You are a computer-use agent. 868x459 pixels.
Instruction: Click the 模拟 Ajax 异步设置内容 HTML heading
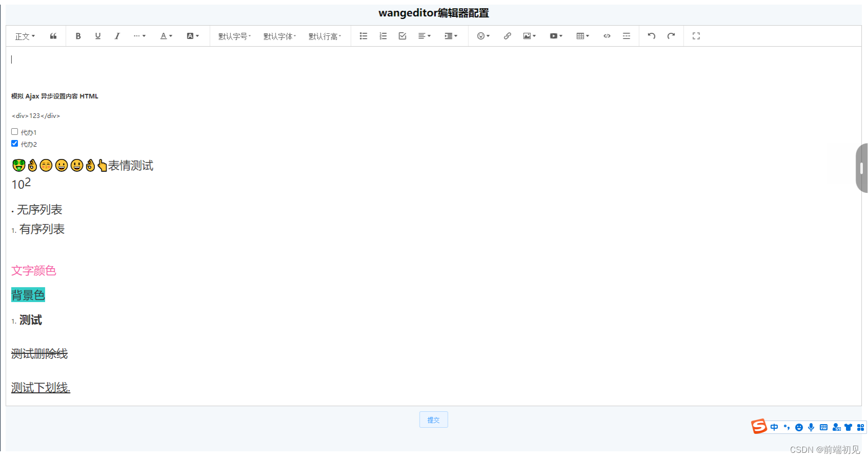coord(55,96)
